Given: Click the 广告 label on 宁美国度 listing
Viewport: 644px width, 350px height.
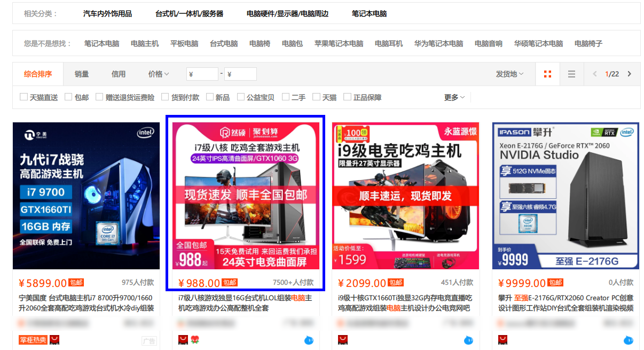Looking at the screenshot, I should (149, 340).
